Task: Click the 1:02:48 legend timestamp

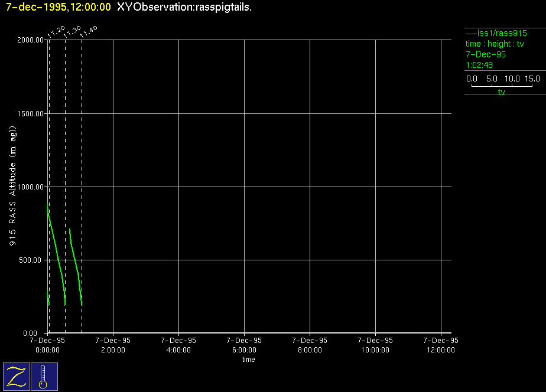Action: tap(479, 65)
